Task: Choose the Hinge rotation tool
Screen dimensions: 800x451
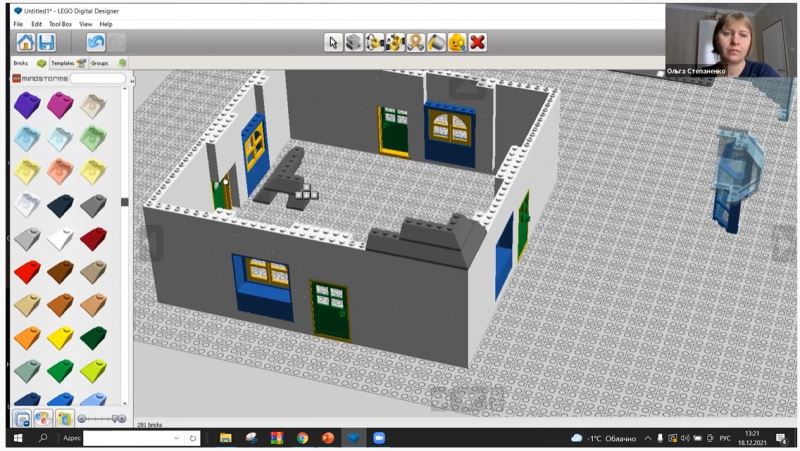Action: [x=374, y=42]
